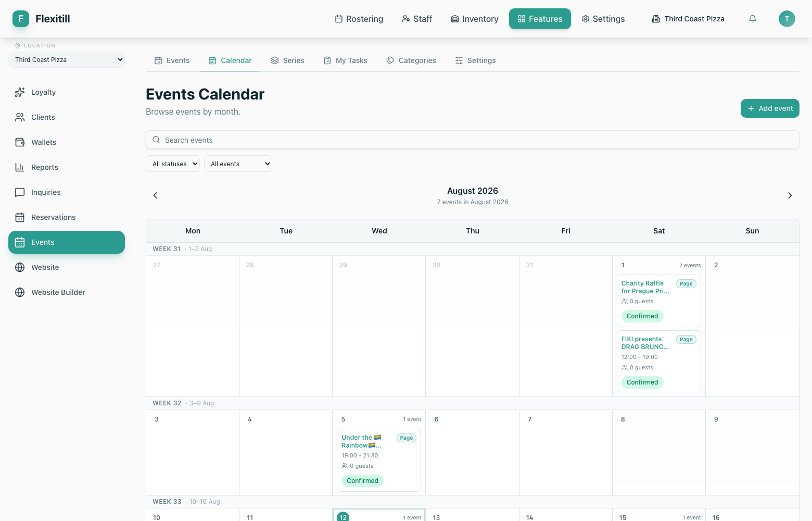Click the Settings gear icon in top bar

(586, 19)
